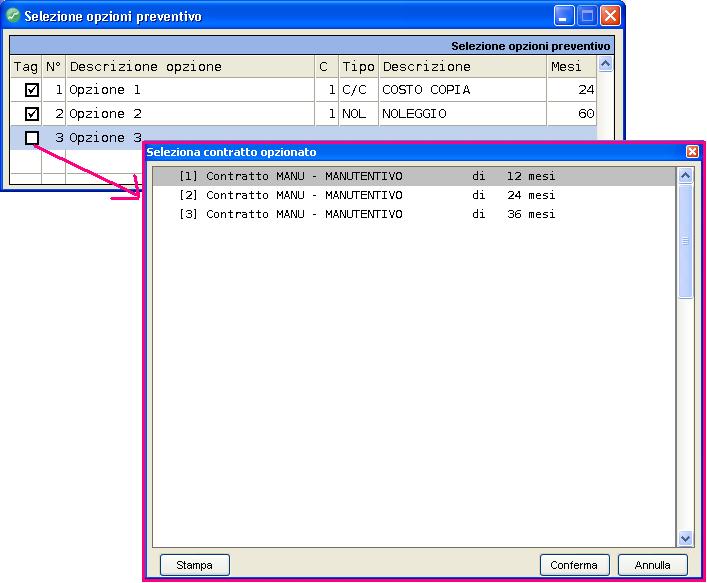Viewport: 707px width, 583px height.
Task: Uncheck the Opzione 2 tag checkbox
Action: tap(32, 114)
